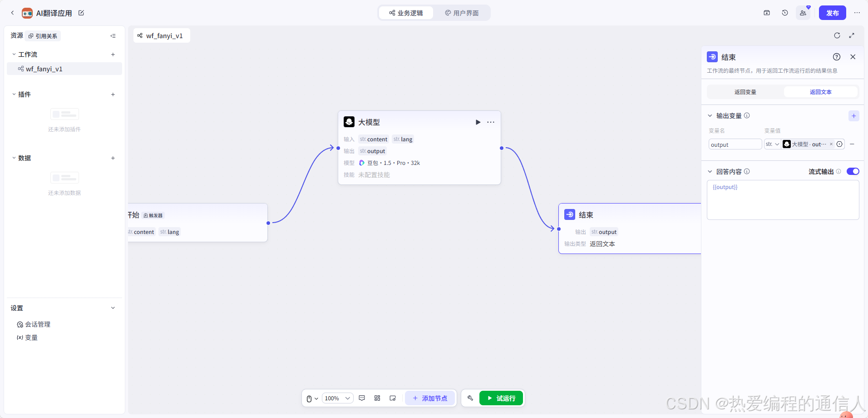Toggle the 流式输出 switch
The image size is (868, 418).
(x=853, y=171)
